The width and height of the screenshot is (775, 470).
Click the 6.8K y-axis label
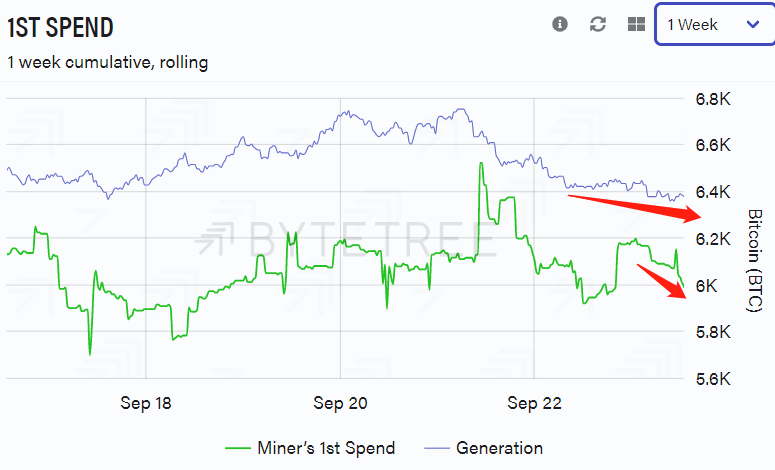[713, 99]
